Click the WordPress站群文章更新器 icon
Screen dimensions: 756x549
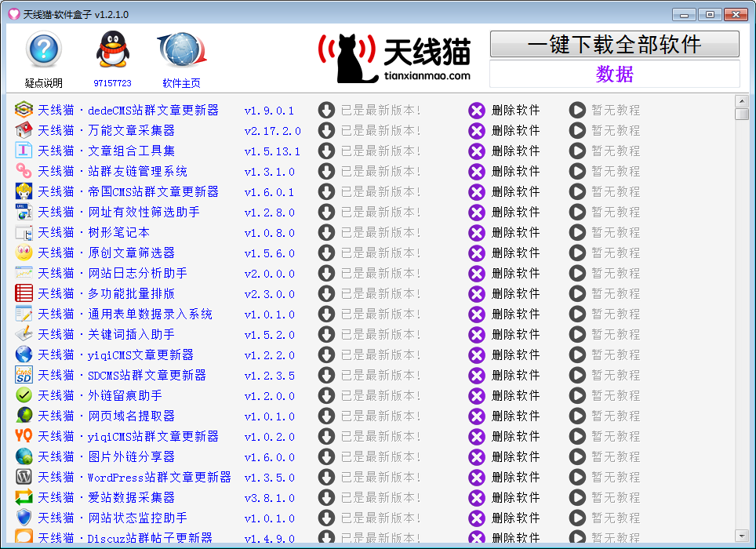[x=24, y=477]
